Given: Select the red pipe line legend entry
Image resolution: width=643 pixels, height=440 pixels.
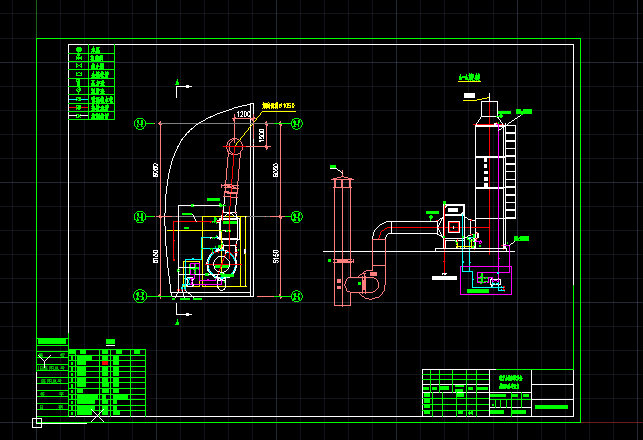Looking at the screenshot, I should (79, 107).
